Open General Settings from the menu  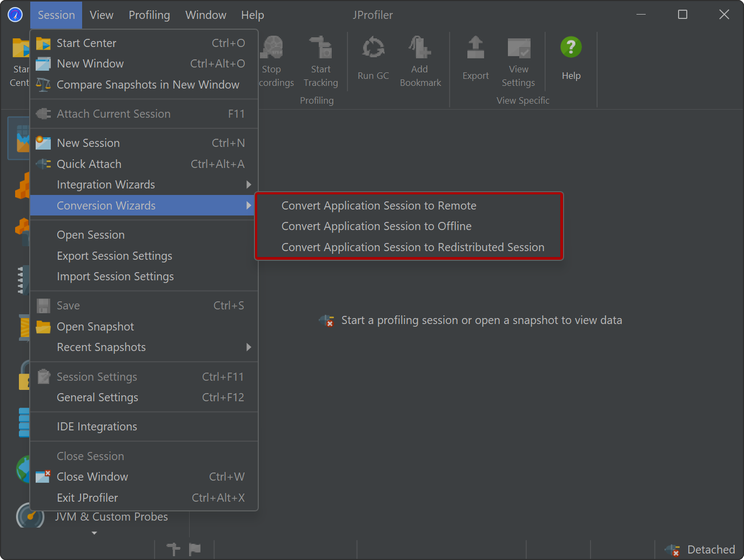point(144,397)
